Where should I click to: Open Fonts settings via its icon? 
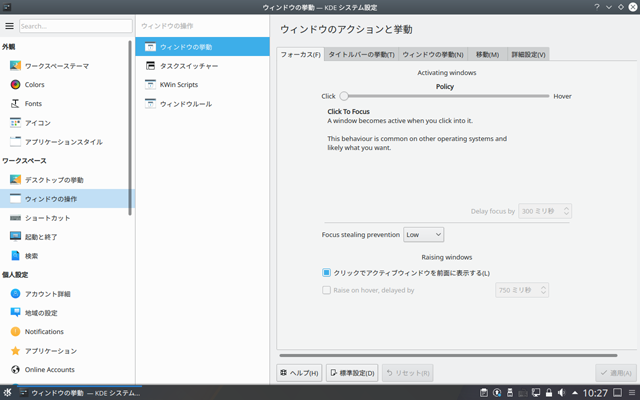point(15,104)
